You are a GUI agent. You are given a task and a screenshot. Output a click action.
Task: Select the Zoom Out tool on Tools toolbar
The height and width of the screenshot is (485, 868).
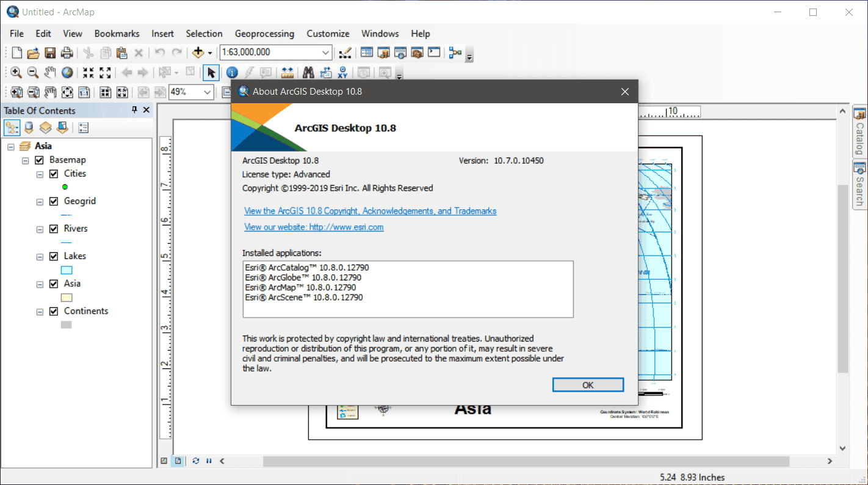point(33,73)
